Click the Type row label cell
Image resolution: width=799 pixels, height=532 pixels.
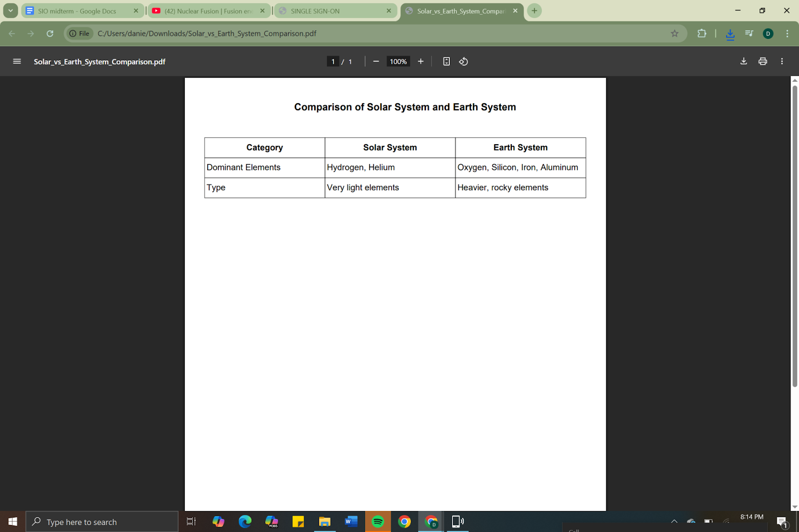point(265,188)
